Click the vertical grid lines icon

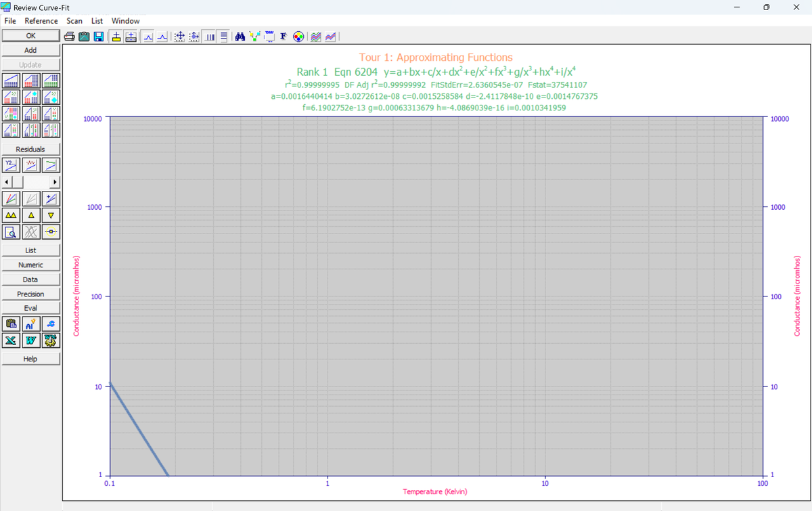210,36
